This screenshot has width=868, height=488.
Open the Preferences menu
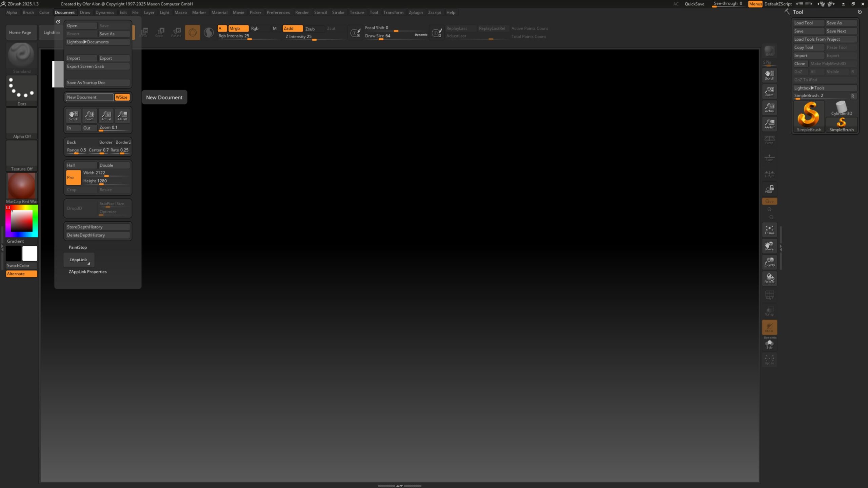[278, 12]
